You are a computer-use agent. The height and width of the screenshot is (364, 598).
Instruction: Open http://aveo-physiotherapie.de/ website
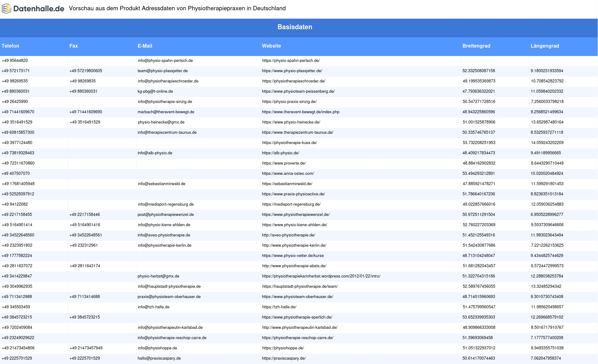(x=288, y=235)
